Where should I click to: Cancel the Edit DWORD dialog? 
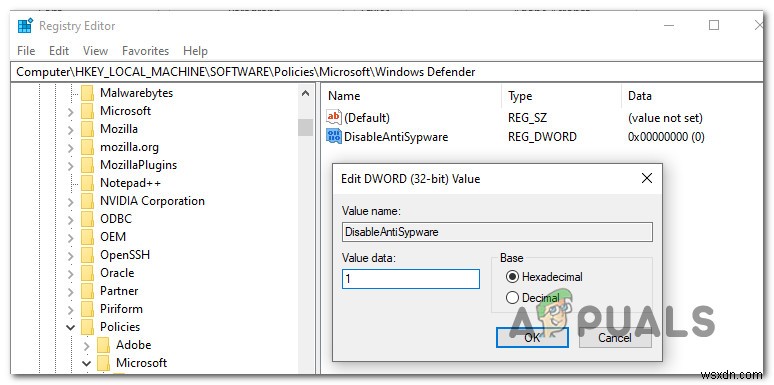(615, 338)
